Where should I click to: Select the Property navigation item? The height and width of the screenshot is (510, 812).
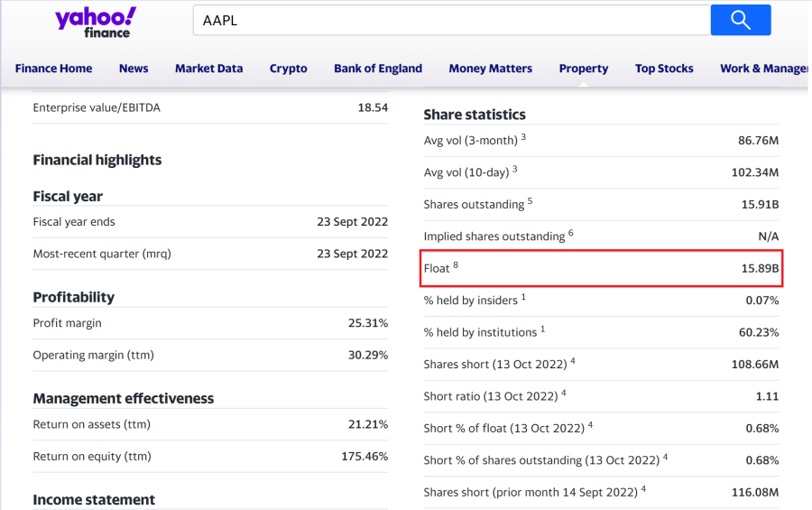(584, 69)
